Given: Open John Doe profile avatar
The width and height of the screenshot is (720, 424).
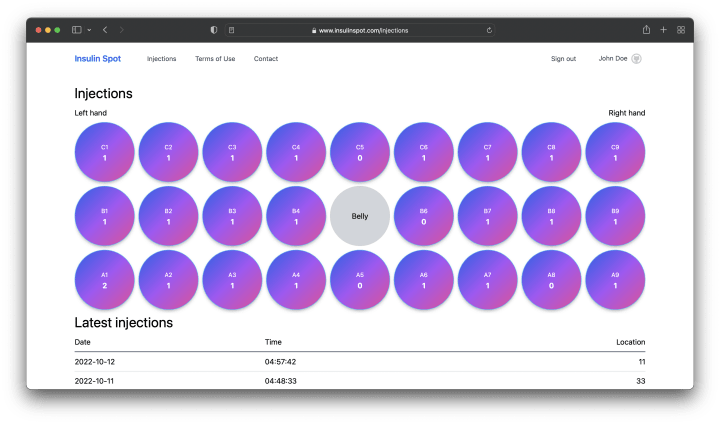Looking at the screenshot, I should click(x=636, y=59).
